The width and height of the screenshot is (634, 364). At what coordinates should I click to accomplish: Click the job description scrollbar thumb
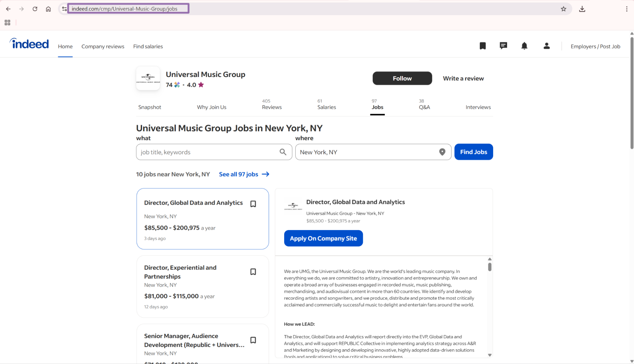490,267
